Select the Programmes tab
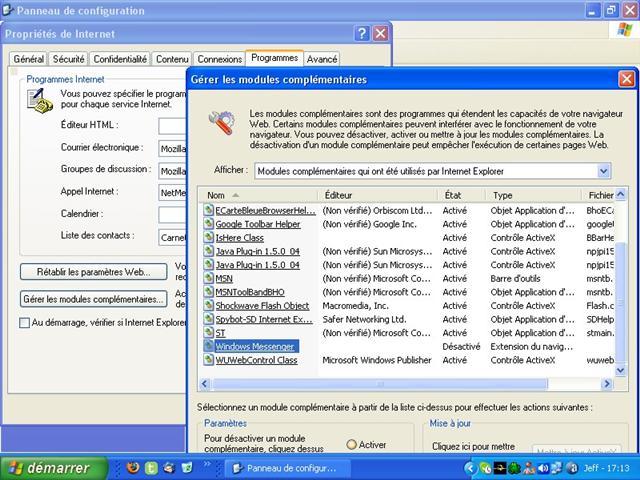The image size is (640, 480). (x=274, y=58)
